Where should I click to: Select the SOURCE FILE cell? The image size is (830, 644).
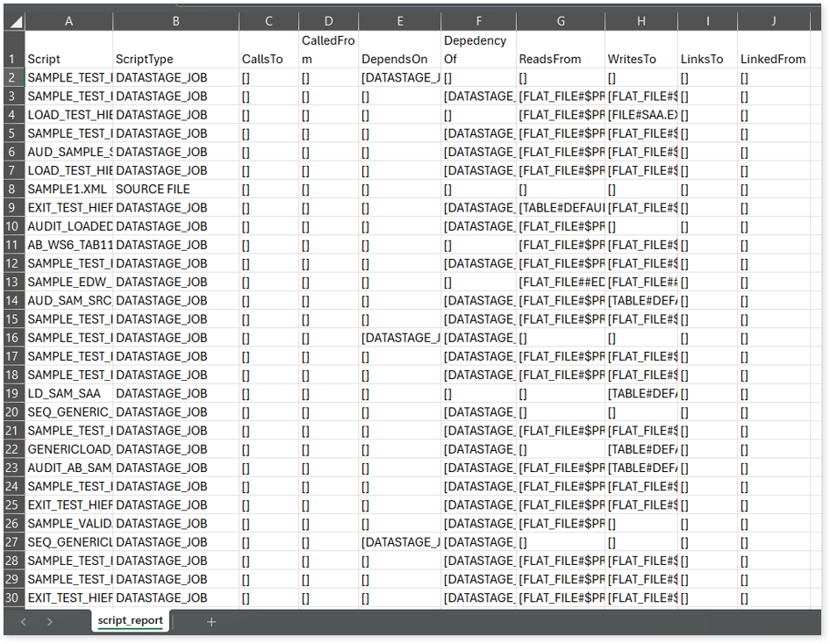point(175,189)
